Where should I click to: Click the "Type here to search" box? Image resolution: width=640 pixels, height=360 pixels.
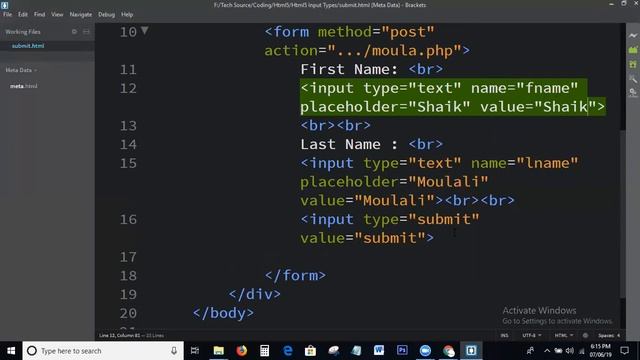click(x=103, y=351)
